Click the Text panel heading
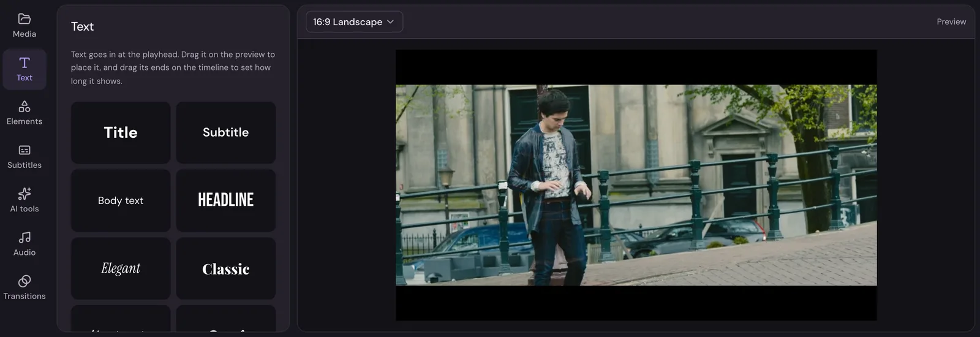This screenshot has height=337, width=980. [82, 26]
